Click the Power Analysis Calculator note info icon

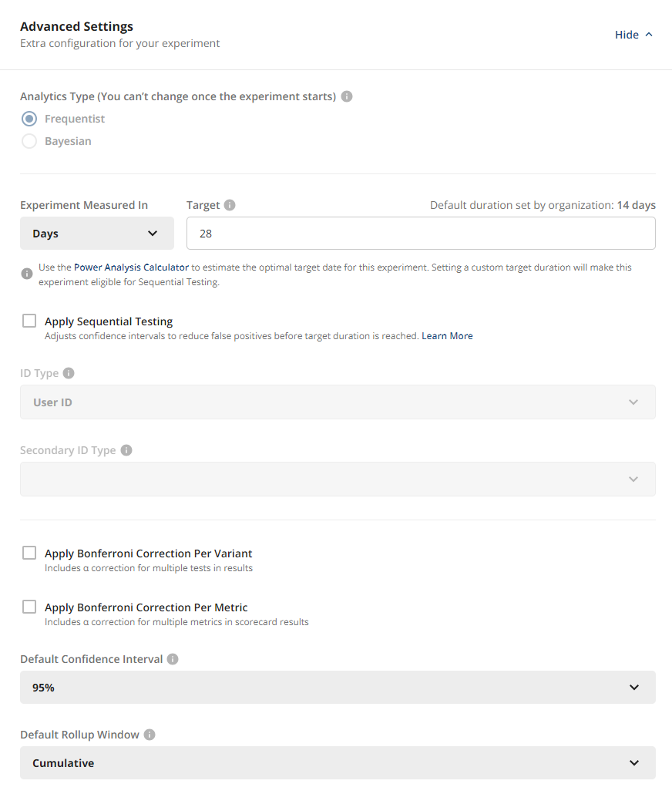[26, 274]
